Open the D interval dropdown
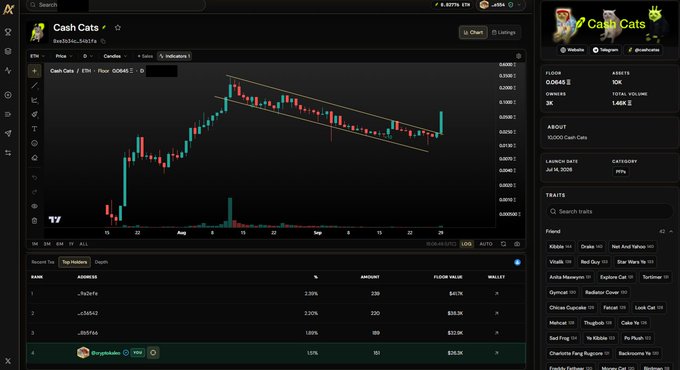This screenshot has width=680, height=370. pos(88,56)
